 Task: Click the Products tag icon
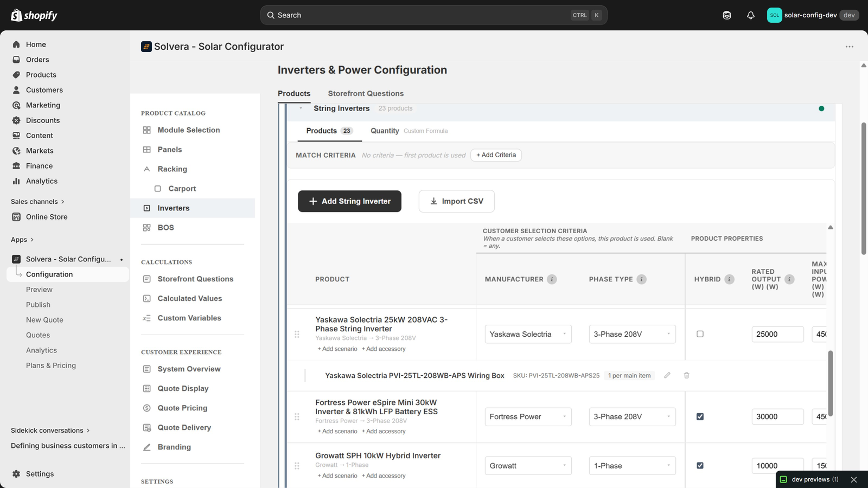pos(16,75)
